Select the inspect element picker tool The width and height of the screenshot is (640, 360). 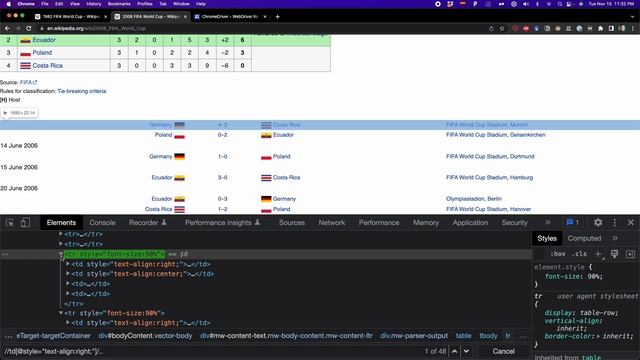(x=10, y=222)
